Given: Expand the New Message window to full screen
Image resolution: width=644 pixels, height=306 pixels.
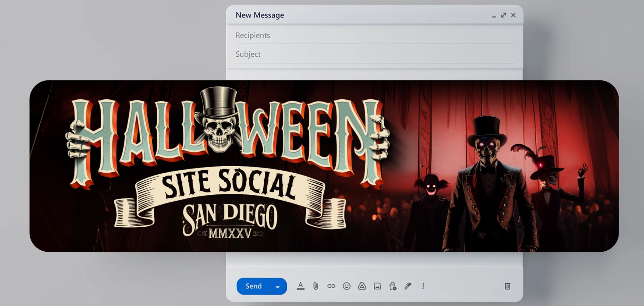Looking at the screenshot, I should pyautogui.click(x=503, y=15).
